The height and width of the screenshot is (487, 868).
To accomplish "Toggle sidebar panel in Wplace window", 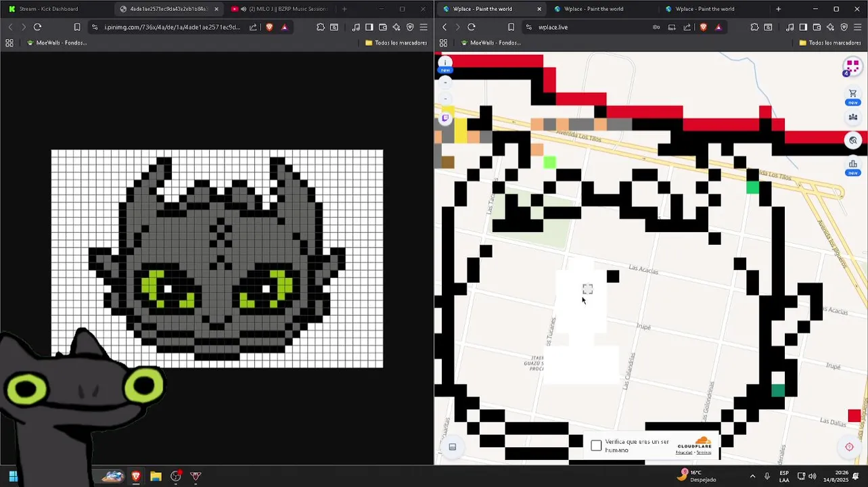I will coord(803,27).
